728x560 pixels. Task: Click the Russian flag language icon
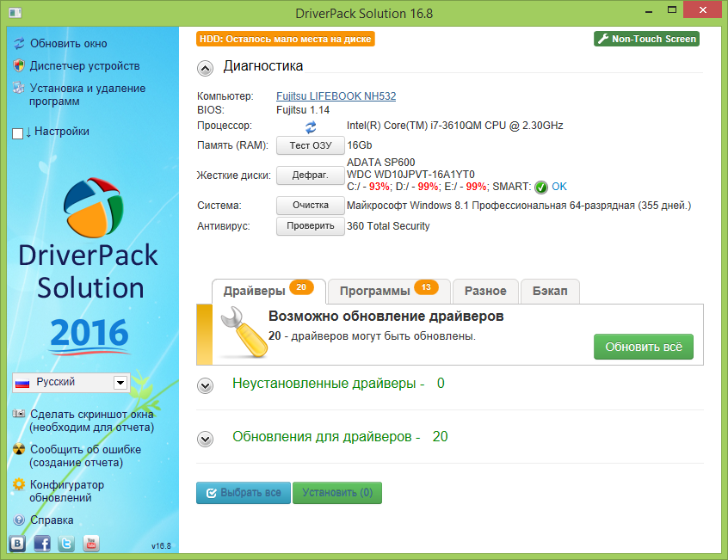click(x=22, y=384)
